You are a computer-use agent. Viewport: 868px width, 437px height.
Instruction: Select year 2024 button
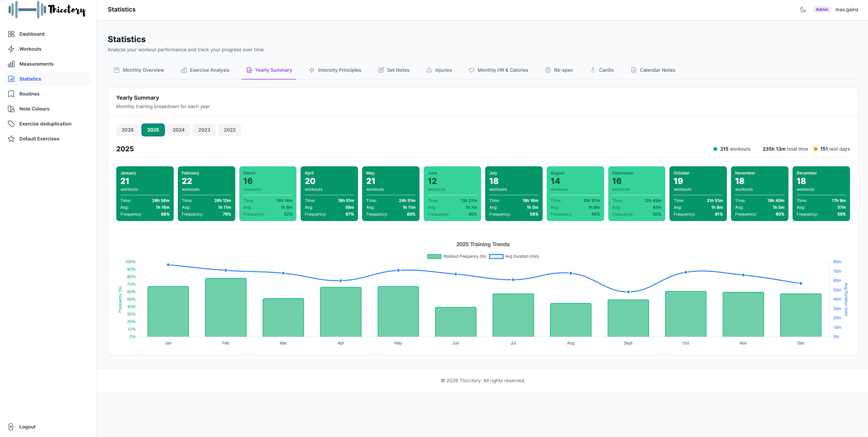(x=178, y=130)
